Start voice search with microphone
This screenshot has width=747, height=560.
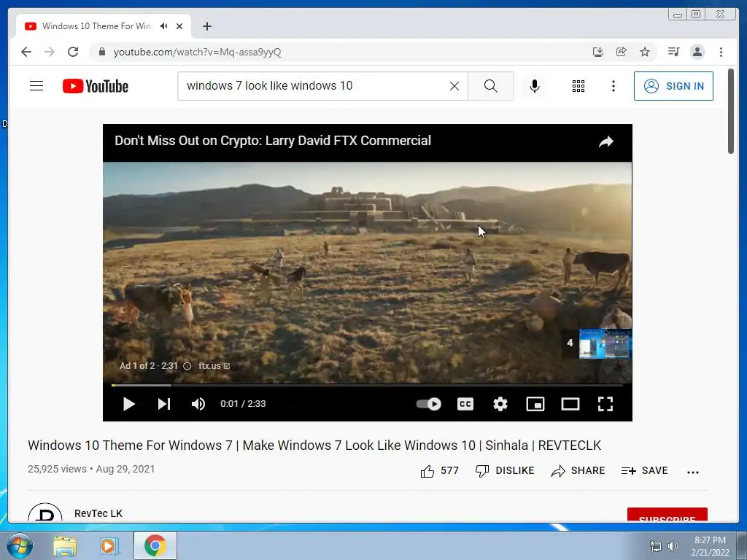point(535,86)
